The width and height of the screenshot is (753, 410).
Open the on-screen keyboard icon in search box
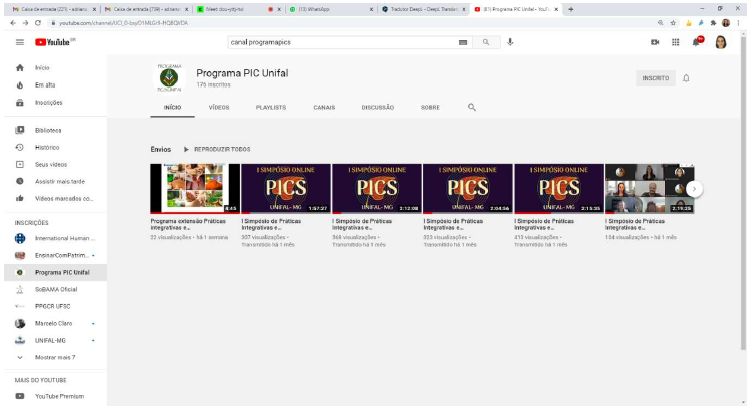463,42
